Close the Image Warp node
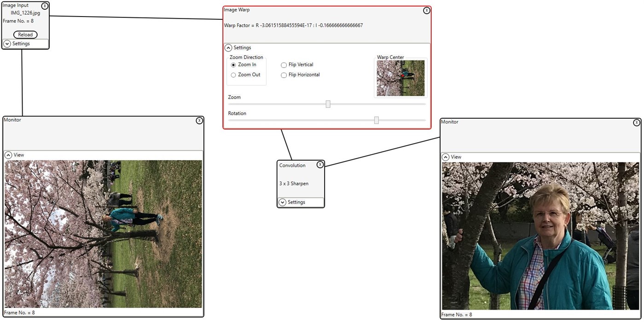The height and width of the screenshot is (322, 644). point(427,10)
